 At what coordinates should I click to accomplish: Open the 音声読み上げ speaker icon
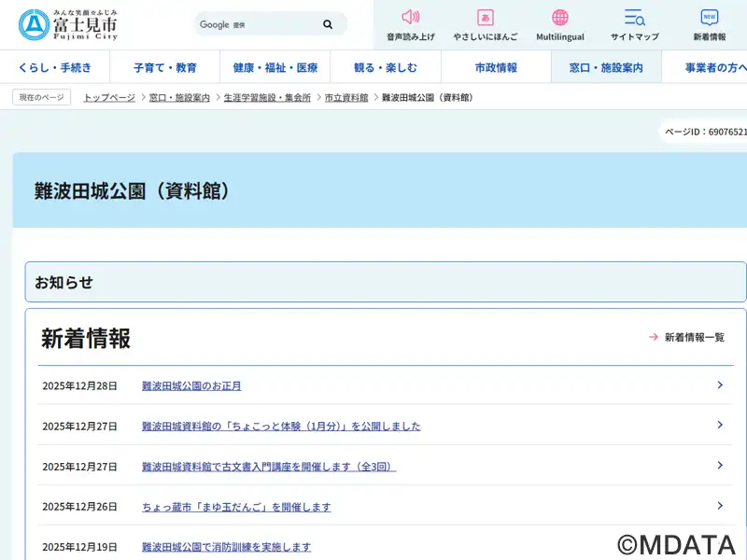click(411, 18)
